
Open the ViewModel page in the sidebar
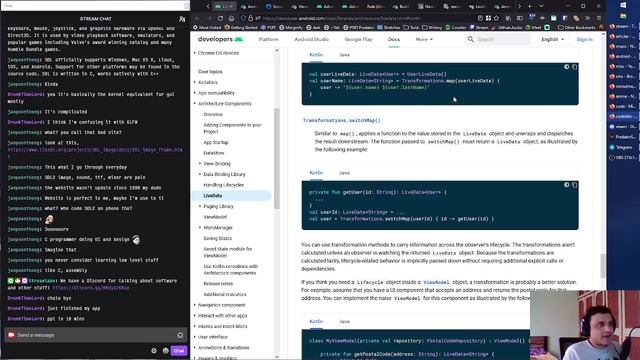[215, 217]
